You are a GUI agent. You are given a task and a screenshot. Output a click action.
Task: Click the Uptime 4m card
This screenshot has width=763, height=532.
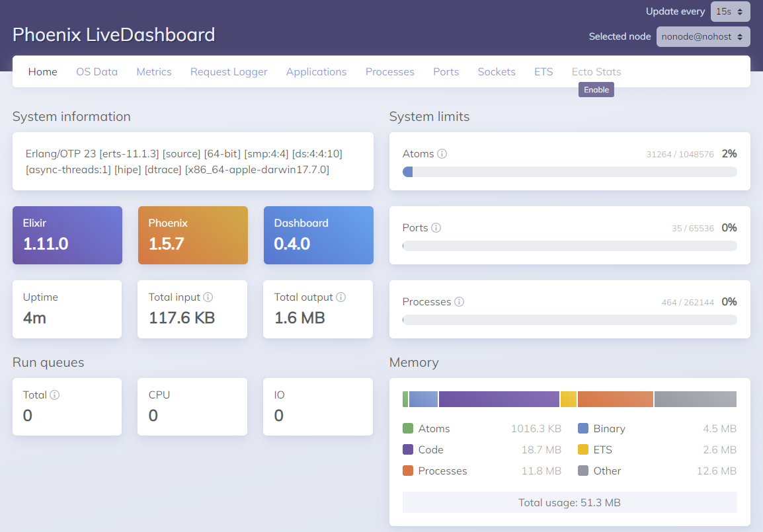coord(67,309)
